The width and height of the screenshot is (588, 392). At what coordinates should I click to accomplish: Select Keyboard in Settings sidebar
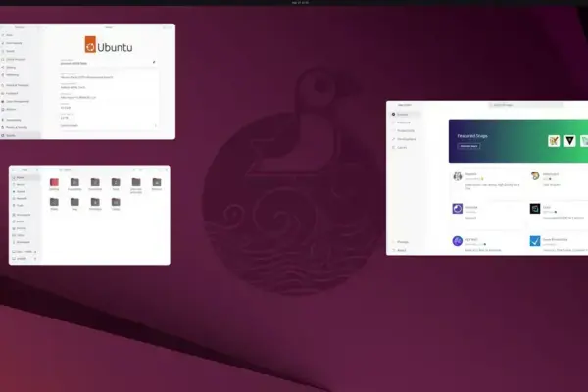pyautogui.click(x=20, y=93)
